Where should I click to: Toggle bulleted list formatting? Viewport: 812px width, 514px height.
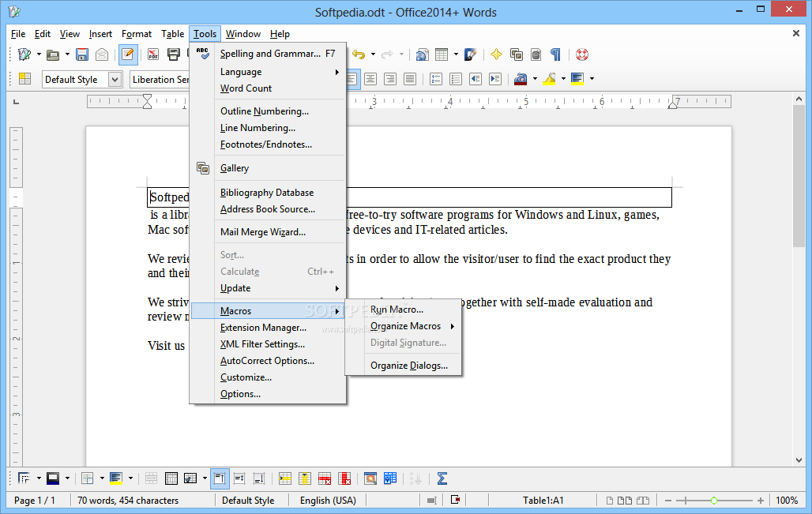click(x=456, y=79)
